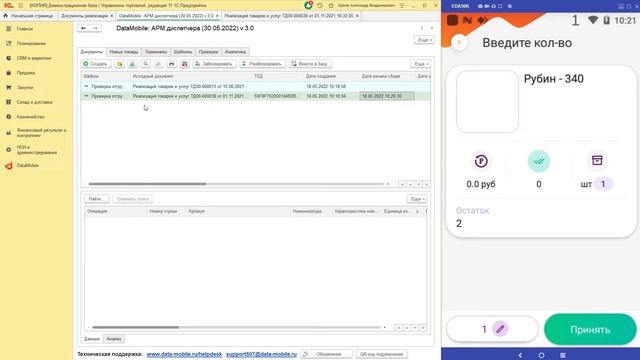
Task: Open Ещё dropdown in the lower panel
Action: [417, 199]
